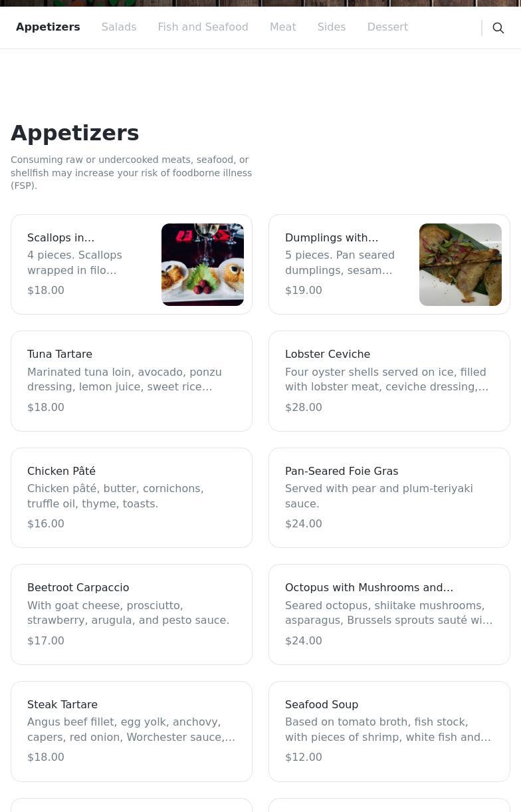Click the Dumplings with title text
Screen dimensions: 521x812
point(331,237)
